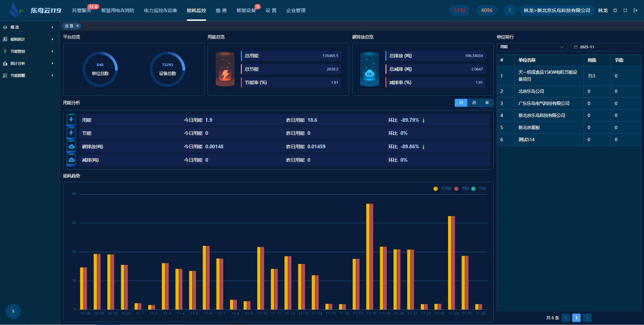The width and height of the screenshot is (644, 325).
Task: Click the calendar icon beside 2025-11
Action: coord(576,47)
